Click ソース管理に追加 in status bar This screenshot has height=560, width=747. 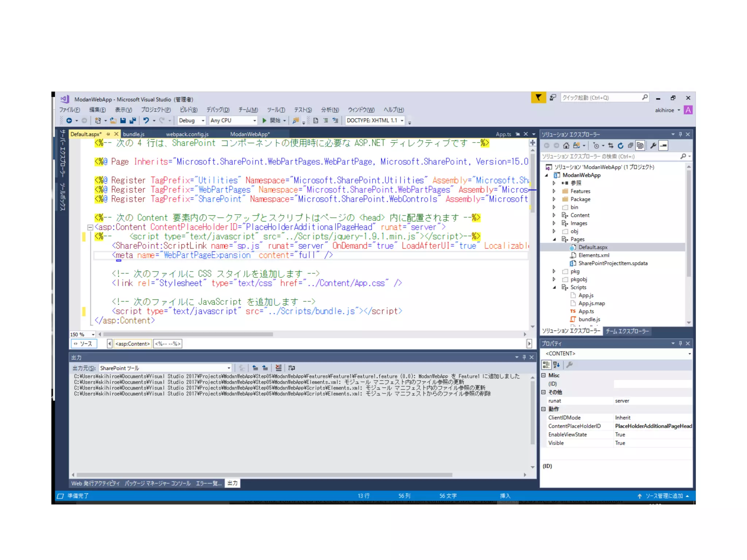pyautogui.click(x=663, y=496)
